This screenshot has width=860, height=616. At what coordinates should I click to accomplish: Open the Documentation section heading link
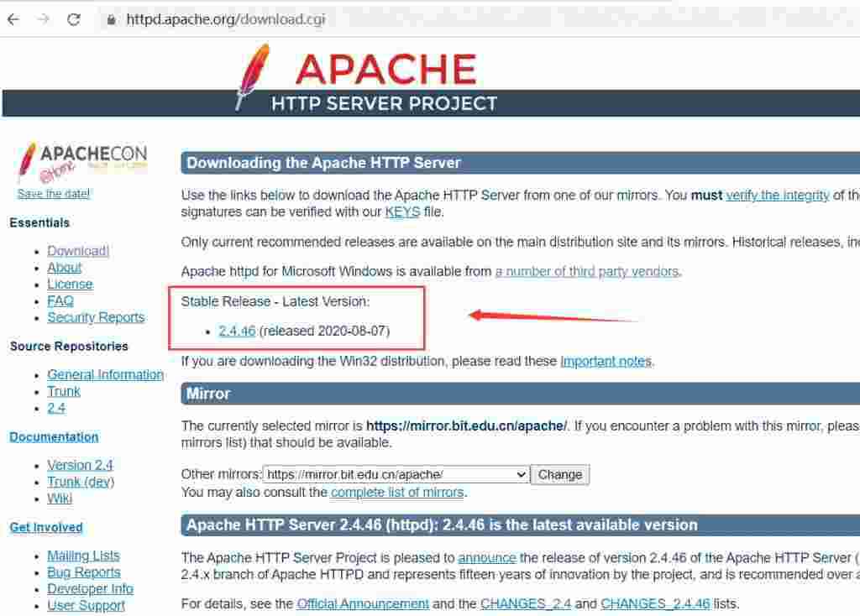[54, 436]
